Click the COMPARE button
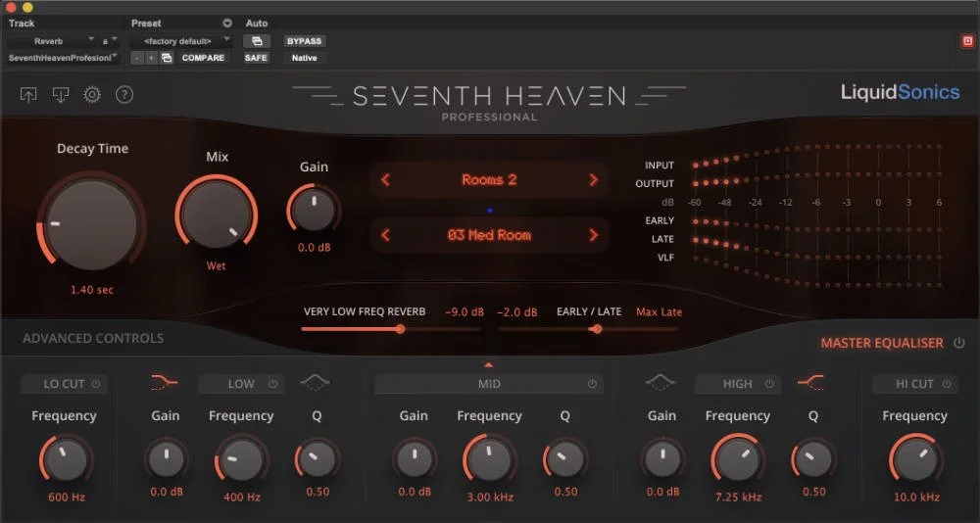 [x=203, y=58]
